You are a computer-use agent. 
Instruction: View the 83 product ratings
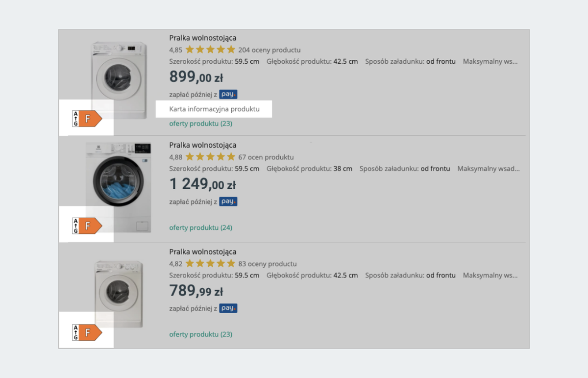tap(268, 264)
